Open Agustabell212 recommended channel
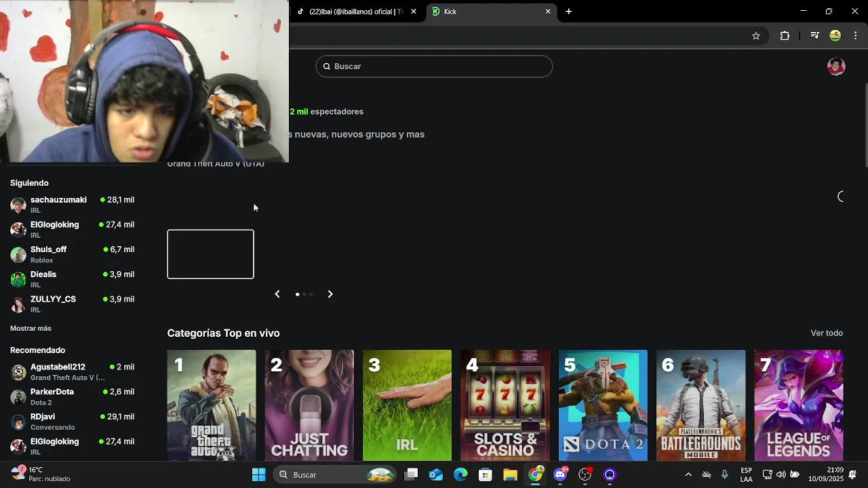Screen dimensions: 868x488 tap(73, 372)
